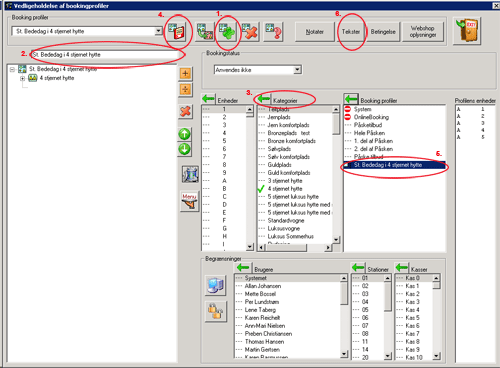Screen dimensions: 500x368
Task: Click the Webshop oplysninger button
Action: (423, 32)
